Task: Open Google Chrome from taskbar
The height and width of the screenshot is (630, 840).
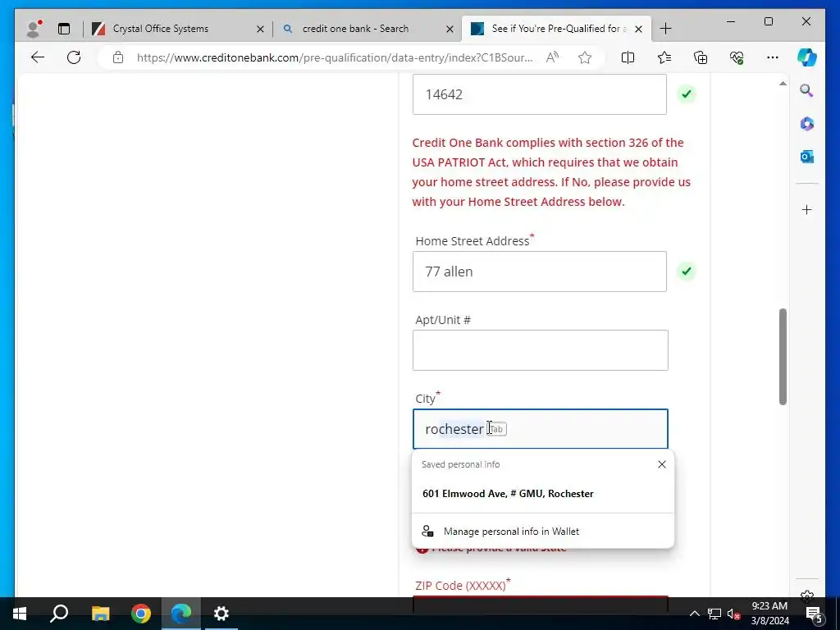Action: (141, 614)
